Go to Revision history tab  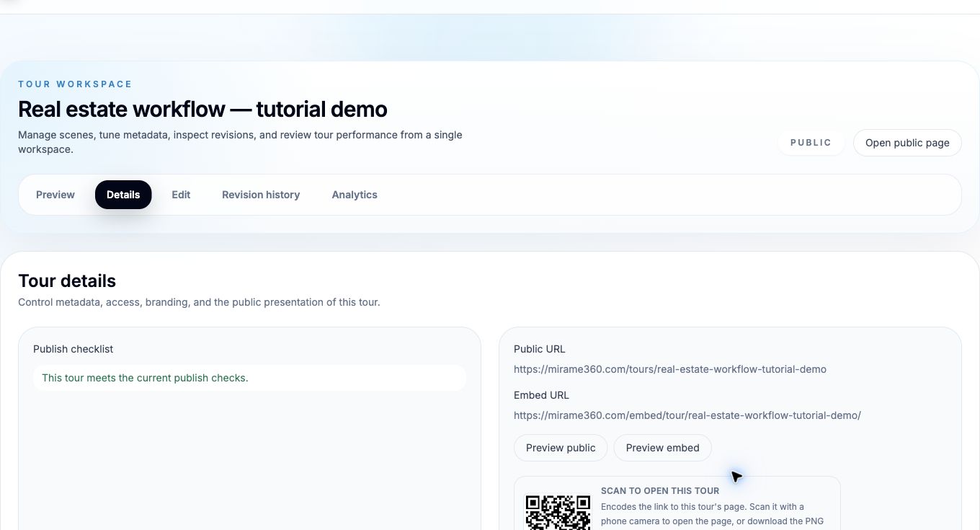[261, 195]
